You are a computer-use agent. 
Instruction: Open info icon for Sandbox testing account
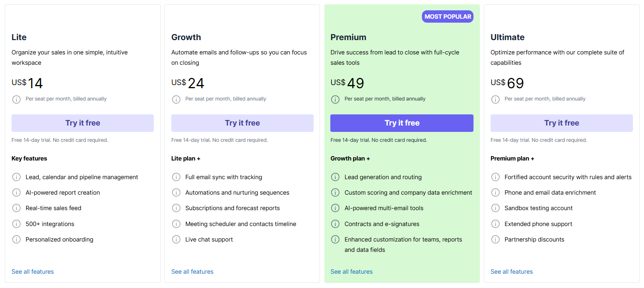coord(495,208)
